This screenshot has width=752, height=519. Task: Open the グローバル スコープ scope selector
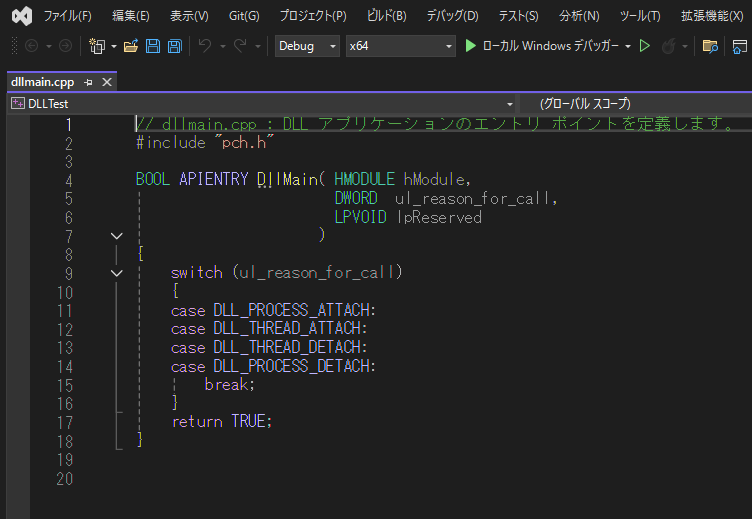(x=630, y=104)
